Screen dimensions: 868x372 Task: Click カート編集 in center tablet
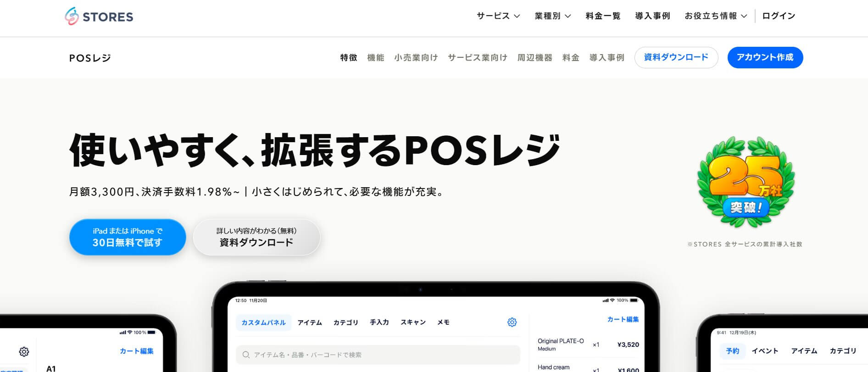point(623,319)
